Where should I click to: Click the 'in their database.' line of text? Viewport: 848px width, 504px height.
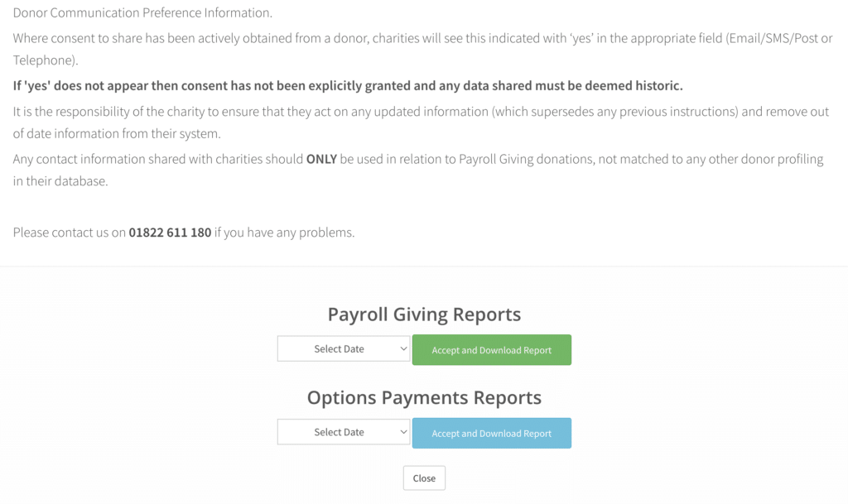60,181
